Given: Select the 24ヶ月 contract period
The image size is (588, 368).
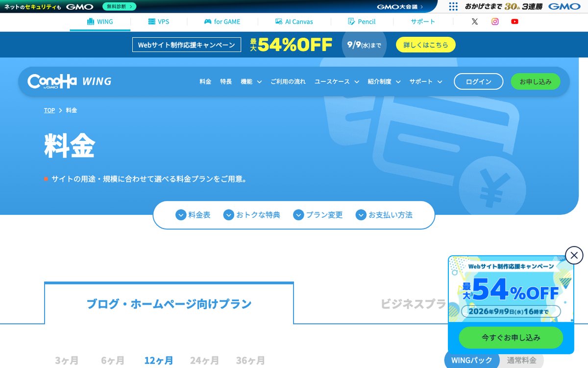Looking at the screenshot, I should pos(204,361).
